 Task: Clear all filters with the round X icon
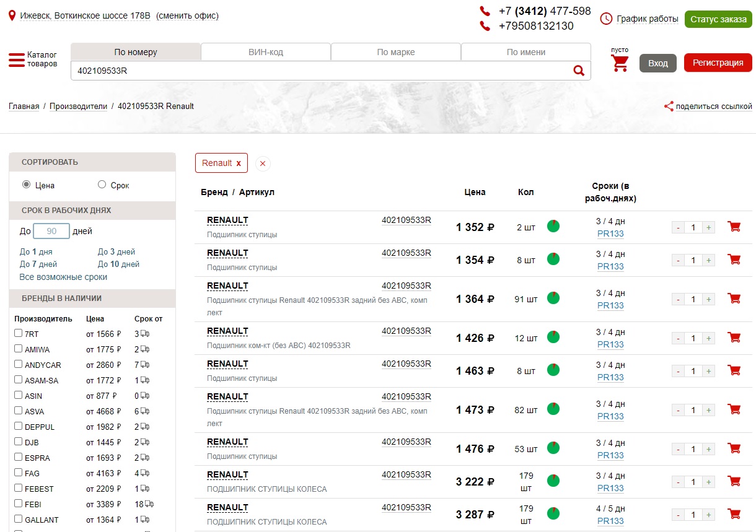click(263, 164)
